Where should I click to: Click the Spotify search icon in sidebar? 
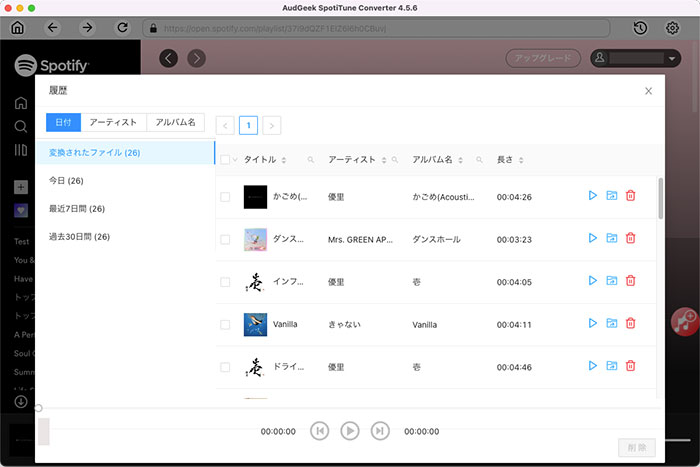[x=21, y=126]
